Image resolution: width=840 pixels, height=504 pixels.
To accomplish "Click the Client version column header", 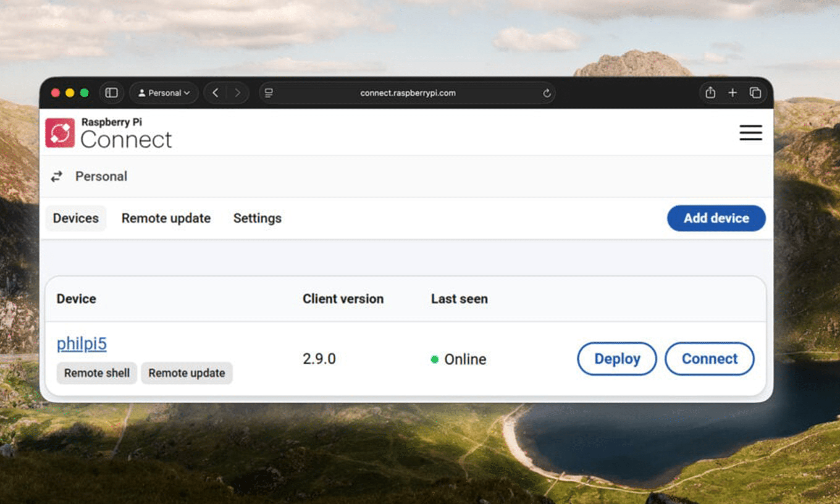I will (x=343, y=299).
